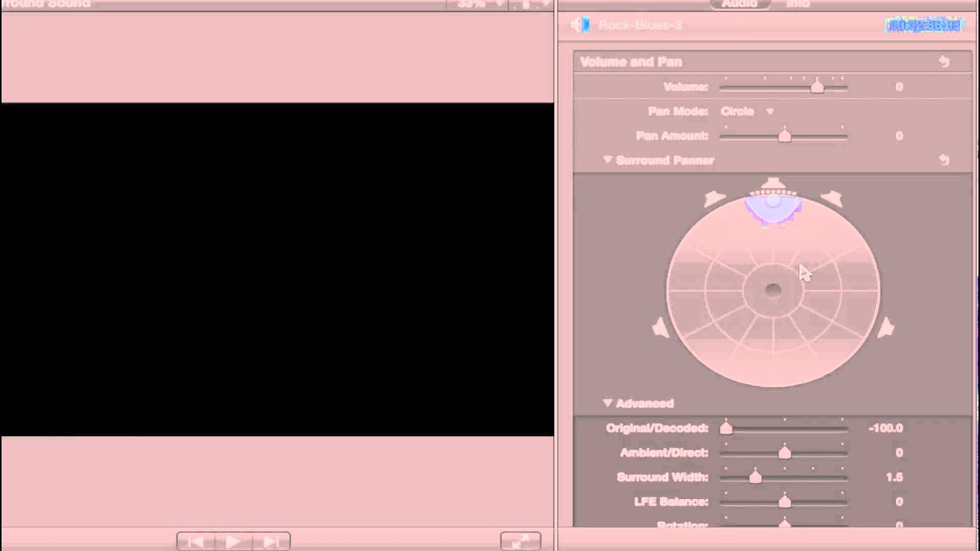Click the Original/Decoded slider handle
980x551 pixels.
coord(726,428)
